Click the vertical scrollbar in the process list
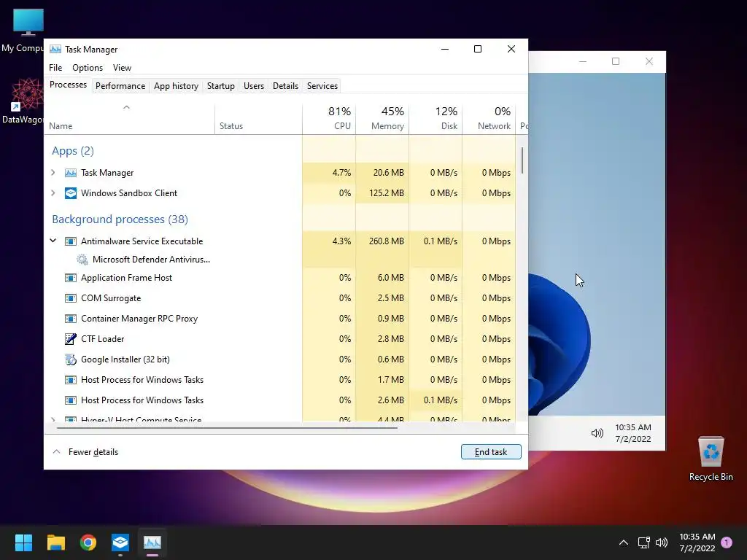 522,160
